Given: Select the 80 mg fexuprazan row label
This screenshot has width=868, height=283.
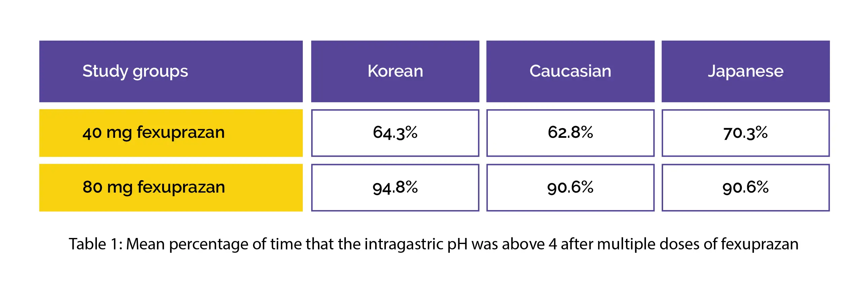Looking at the screenshot, I should pos(171,188).
